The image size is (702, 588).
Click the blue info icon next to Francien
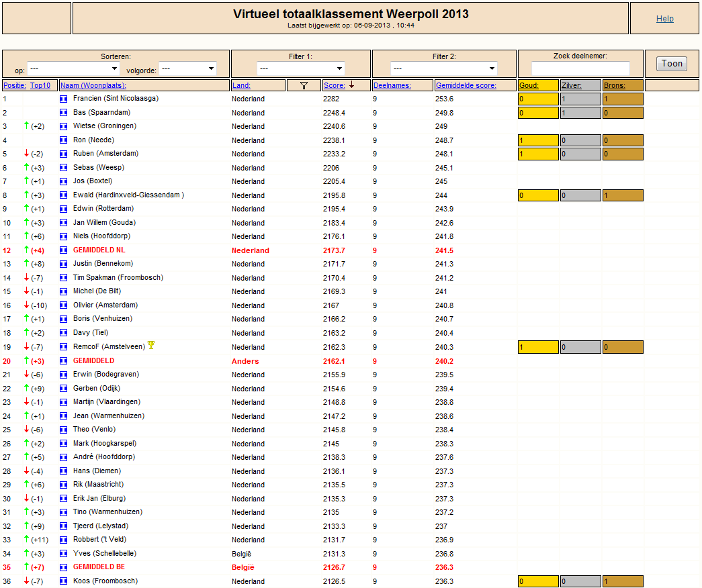64,99
